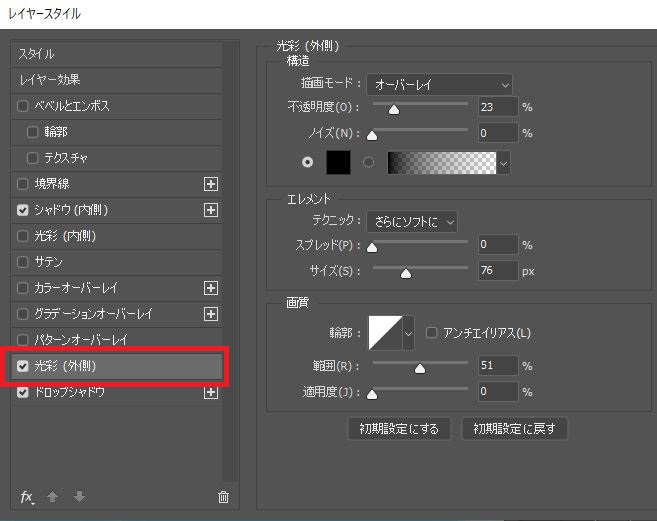This screenshot has height=521, width=657.
Task: Enable the テクスチャ checkbox
Action: [32, 158]
